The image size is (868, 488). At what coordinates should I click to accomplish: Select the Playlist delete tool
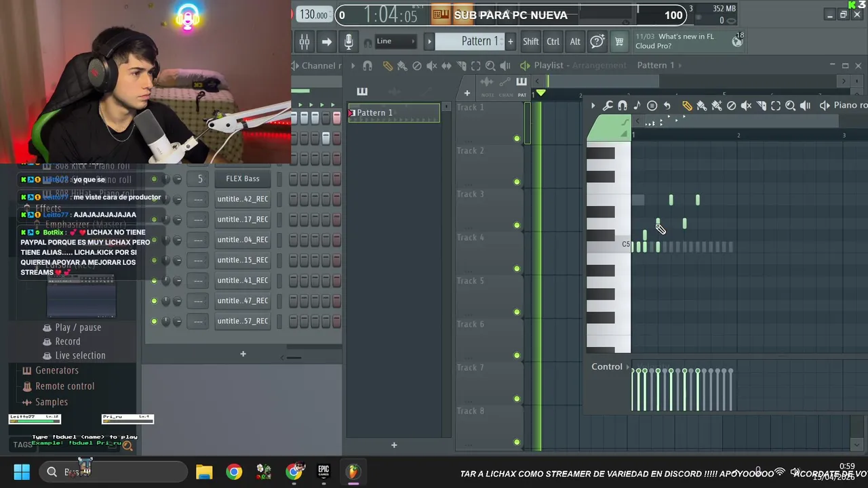[417, 66]
